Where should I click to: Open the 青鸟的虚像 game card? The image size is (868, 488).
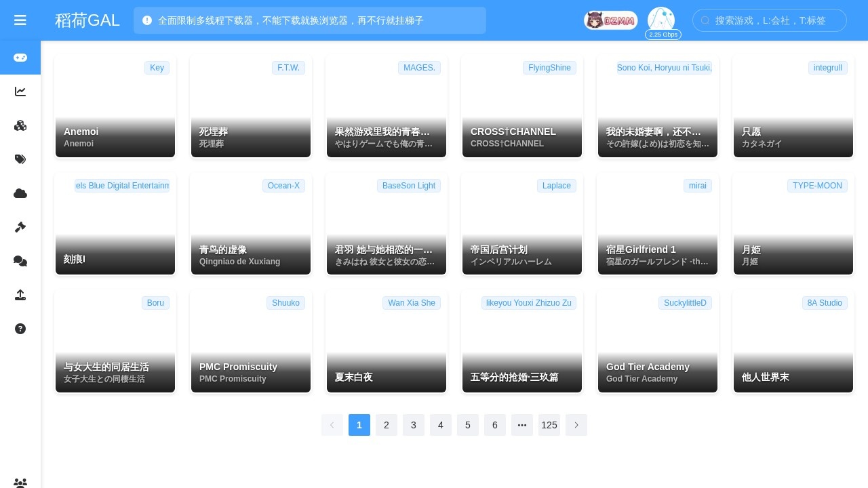point(251,224)
